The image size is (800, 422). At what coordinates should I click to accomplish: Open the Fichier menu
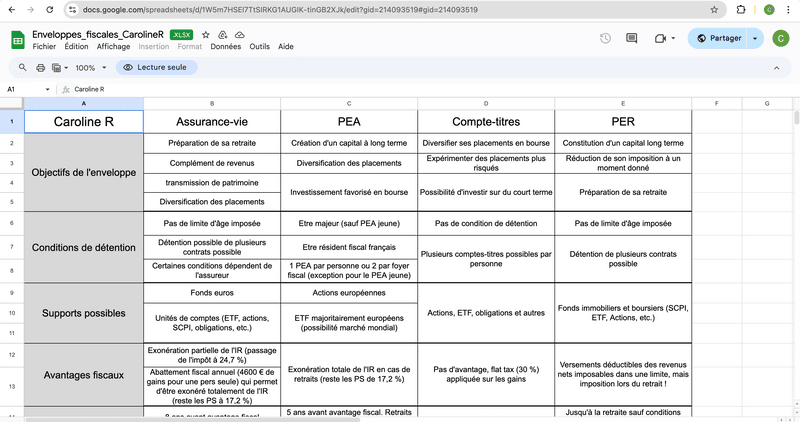point(44,46)
